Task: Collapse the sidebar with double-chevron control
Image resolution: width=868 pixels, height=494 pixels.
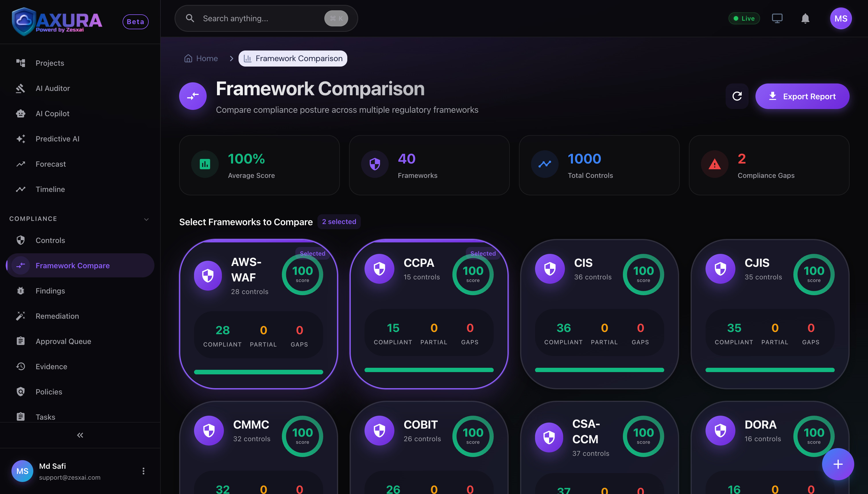Action: (80, 435)
